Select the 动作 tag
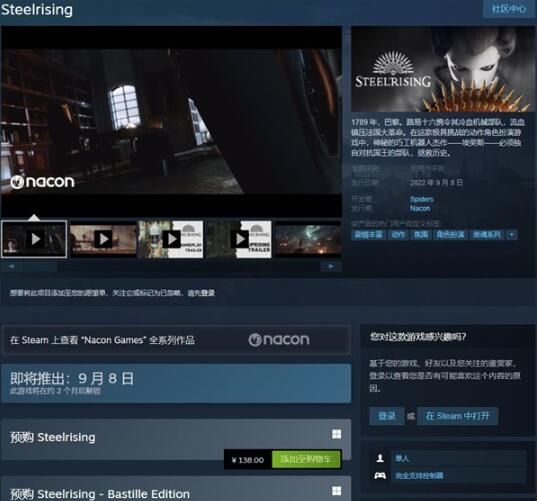Screen dimensions: 537x501 pyautogui.click(x=398, y=235)
